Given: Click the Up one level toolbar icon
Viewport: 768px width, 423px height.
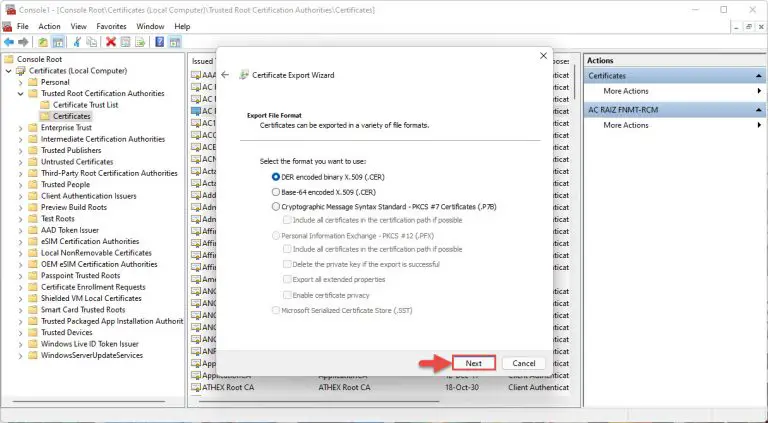Looking at the screenshot, I should [x=43, y=42].
